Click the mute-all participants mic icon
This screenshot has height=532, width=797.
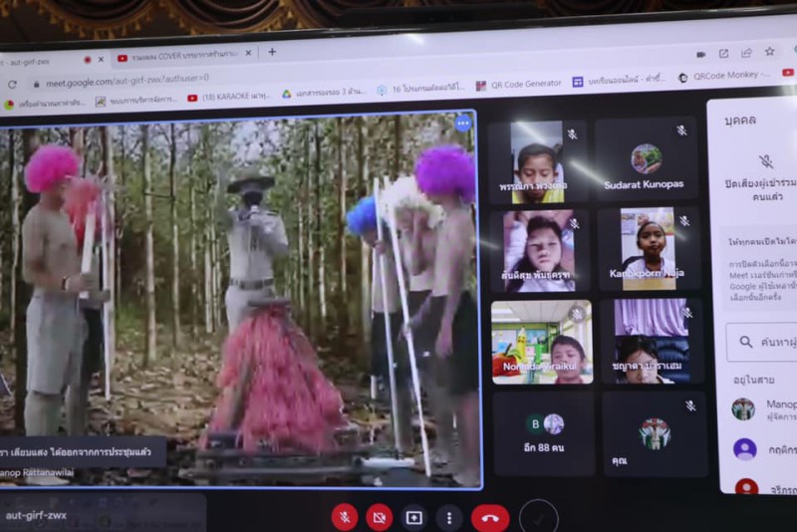point(765,162)
